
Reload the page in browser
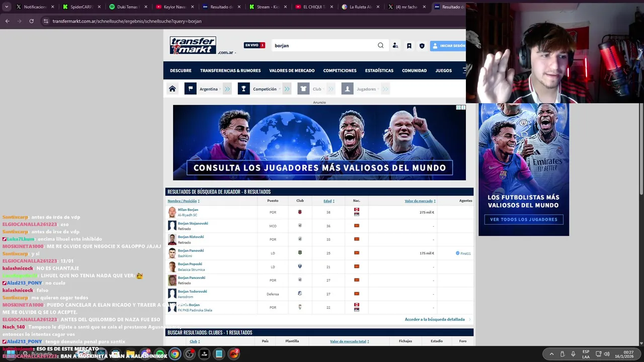[x=31, y=21]
